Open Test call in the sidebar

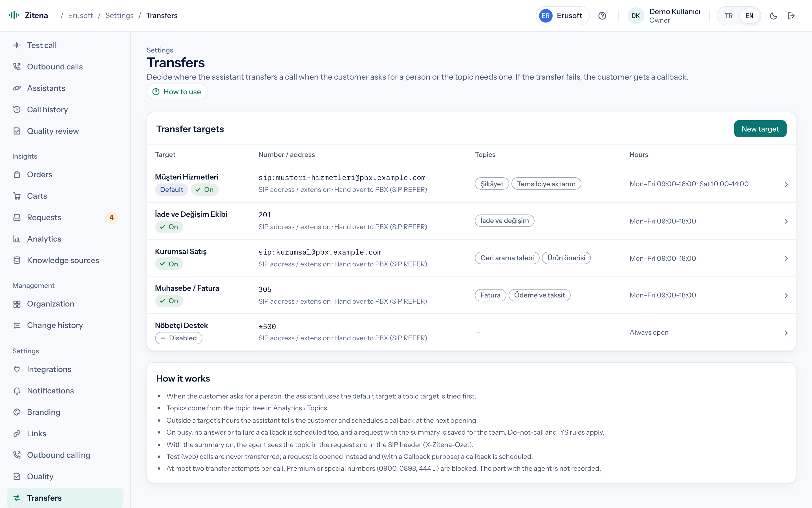(65, 45)
